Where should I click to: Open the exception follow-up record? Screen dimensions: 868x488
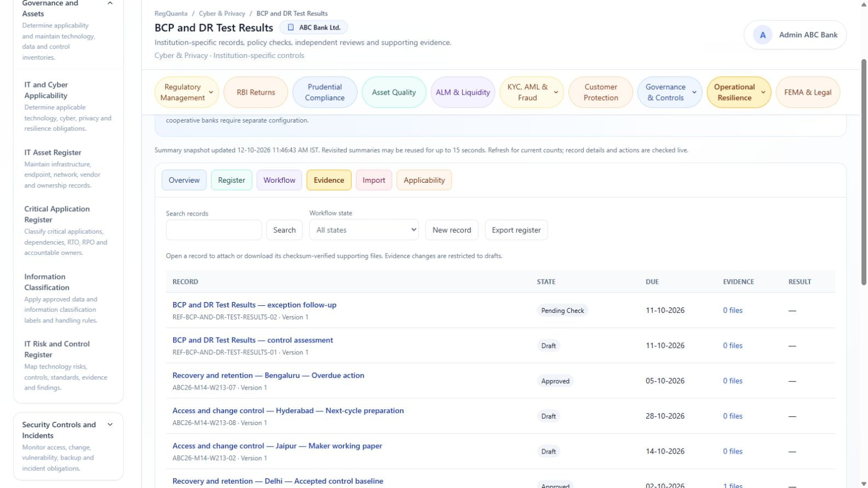click(255, 305)
